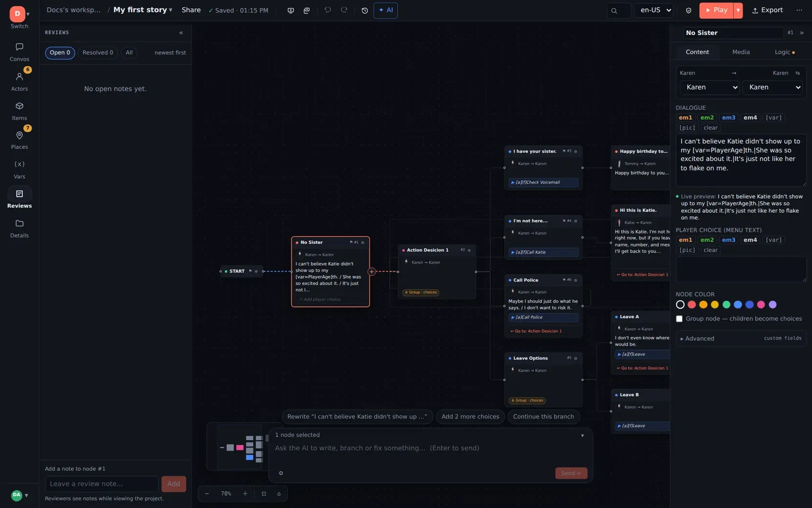Viewport: 812px width, 508px height.
Task: Toggle Group node children become choices checkbox
Action: point(679,319)
